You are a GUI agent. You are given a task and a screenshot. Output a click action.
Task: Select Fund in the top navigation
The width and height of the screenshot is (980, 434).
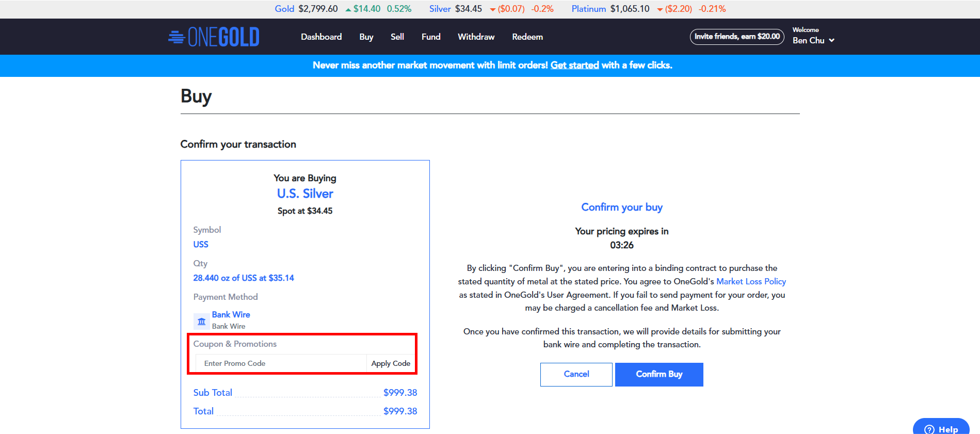431,37
